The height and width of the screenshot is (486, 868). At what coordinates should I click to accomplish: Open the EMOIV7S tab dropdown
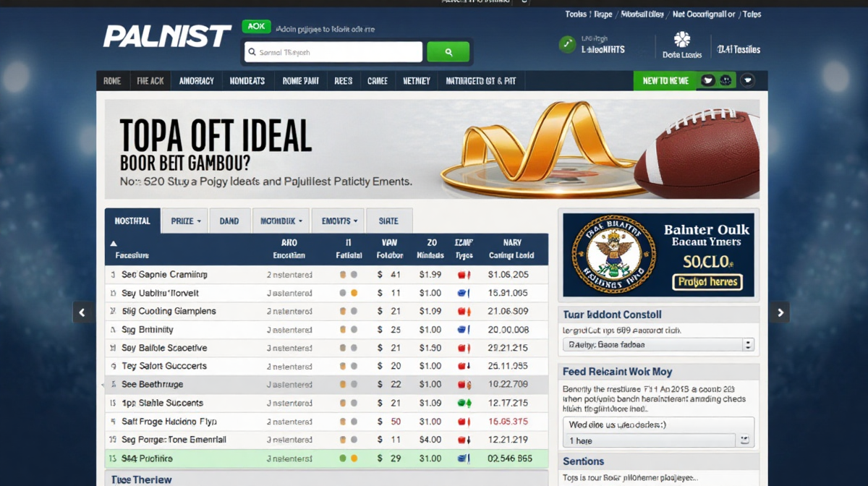(339, 221)
